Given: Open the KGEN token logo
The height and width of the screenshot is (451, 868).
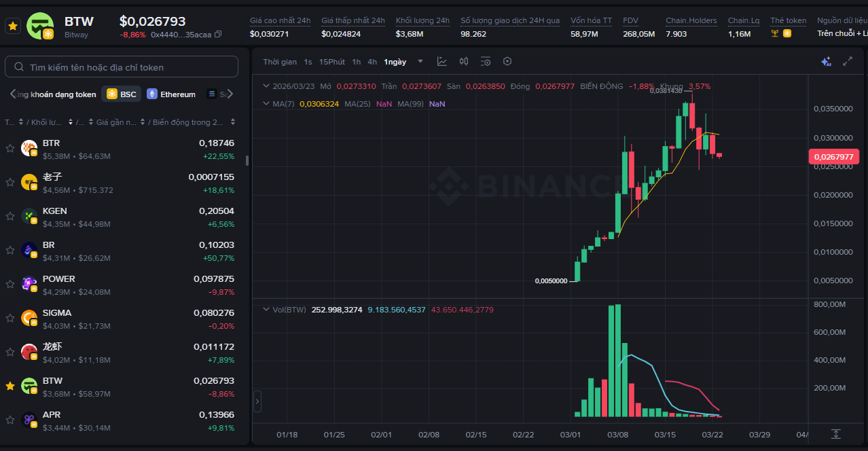Looking at the screenshot, I should [29, 216].
